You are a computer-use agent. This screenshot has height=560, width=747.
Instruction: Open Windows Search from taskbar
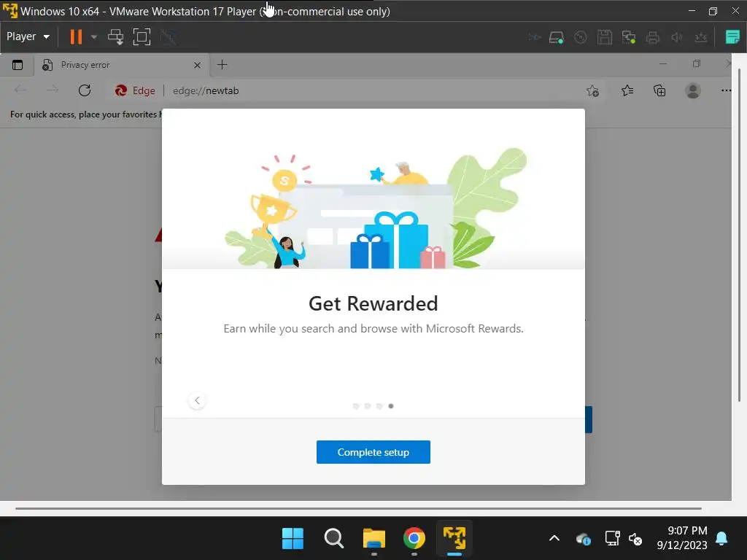[x=333, y=538]
